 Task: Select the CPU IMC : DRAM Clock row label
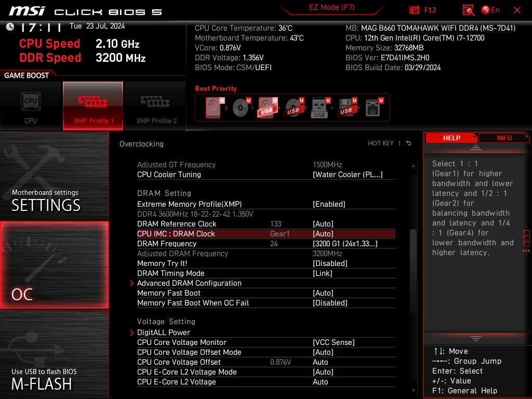pyautogui.click(x=176, y=234)
